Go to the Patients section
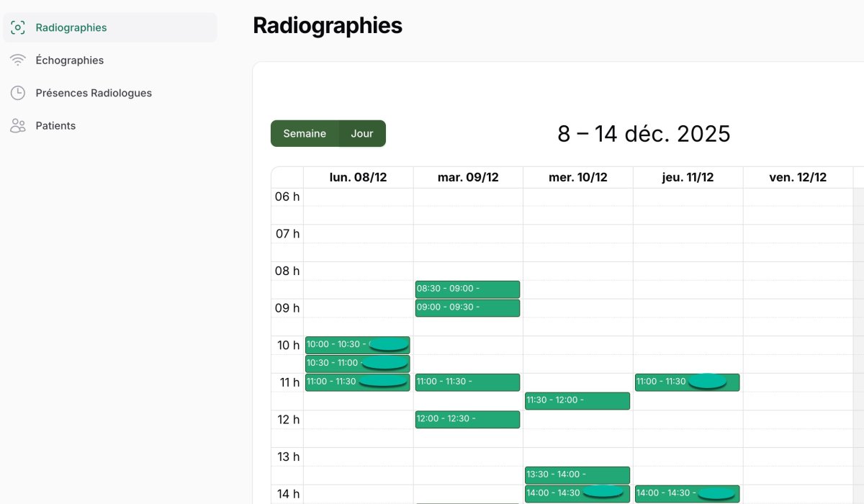This screenshot has height=504, width=864. 55,126
